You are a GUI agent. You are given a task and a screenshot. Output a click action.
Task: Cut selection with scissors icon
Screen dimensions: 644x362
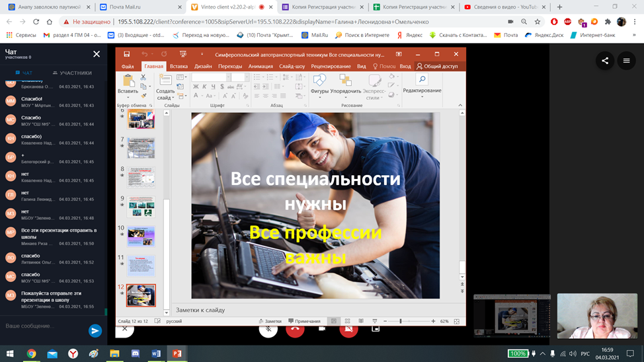tap(143, 77)
